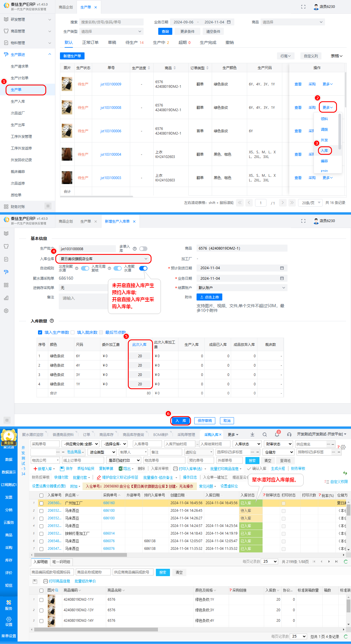
Task: Click the download icon in the 聚水潭 top bar
Action: click(252, 435)
